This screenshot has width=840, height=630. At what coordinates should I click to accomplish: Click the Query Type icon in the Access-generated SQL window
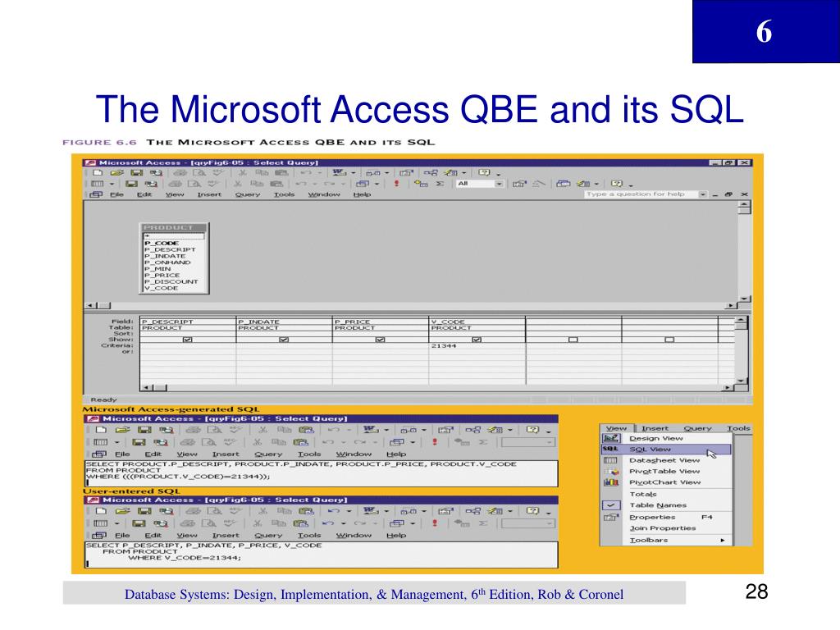(x=397, y=442)
